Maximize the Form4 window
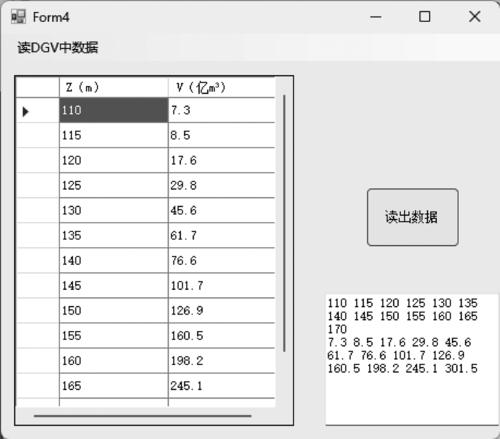 tap(424, 17)
